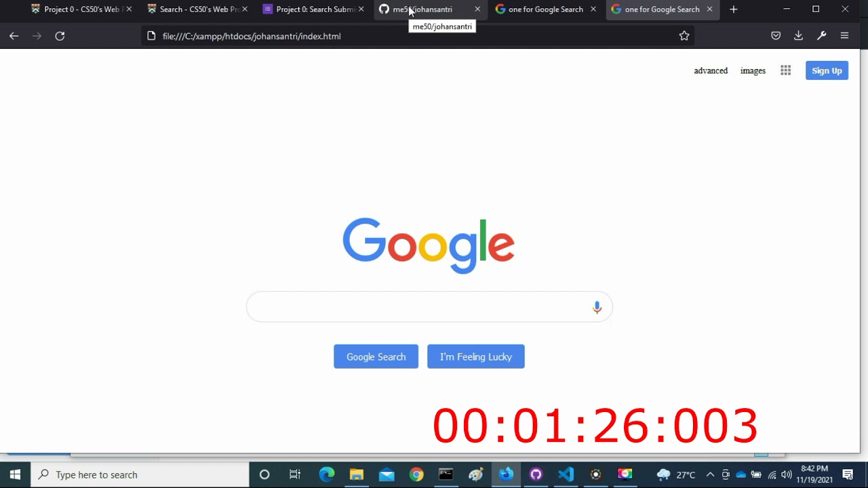Viewport: 868px width, 488px height.
Task: Open the command prompt taskbar icon
Action: pyautogui.click(x=446, y=474)
